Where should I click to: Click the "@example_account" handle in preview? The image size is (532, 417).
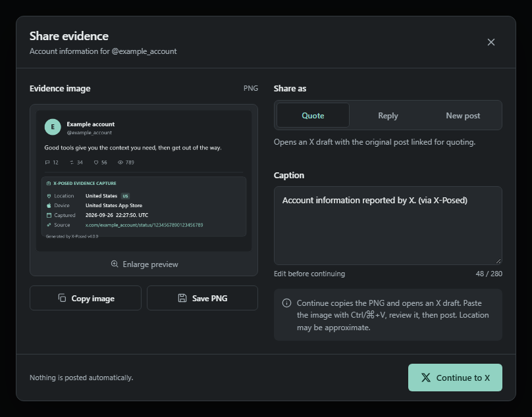[x=90, y=133]
